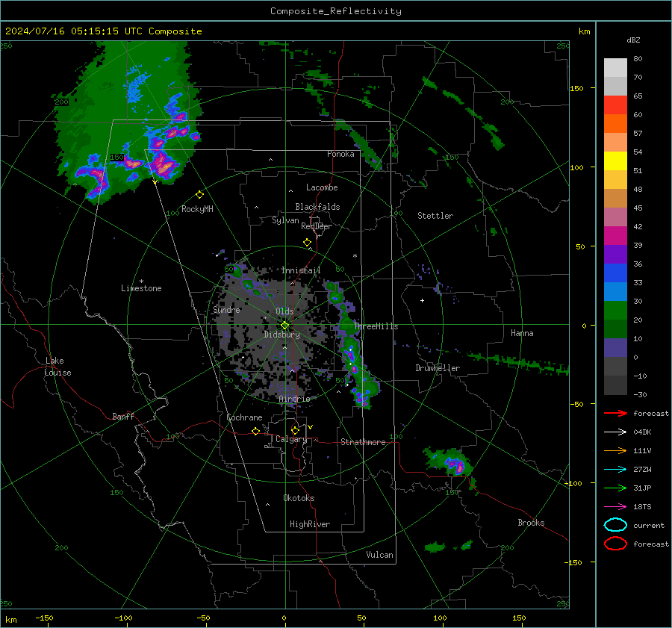
Task: Click the RedDeer city label
Action: [x=317, y=226]
